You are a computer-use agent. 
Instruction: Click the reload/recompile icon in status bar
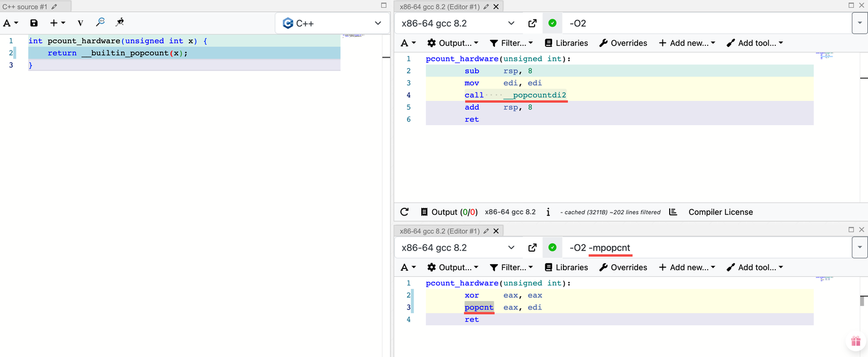coord(404,212)
